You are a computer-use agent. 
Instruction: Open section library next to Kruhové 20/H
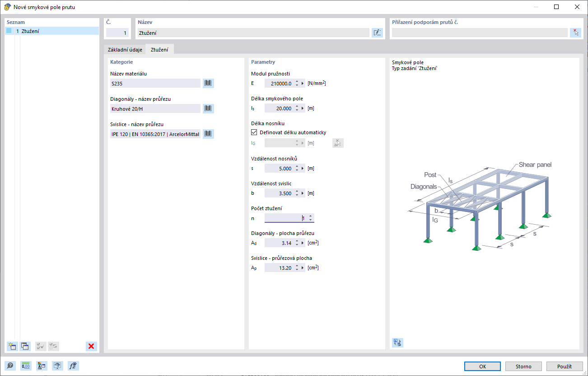[208, 108]
